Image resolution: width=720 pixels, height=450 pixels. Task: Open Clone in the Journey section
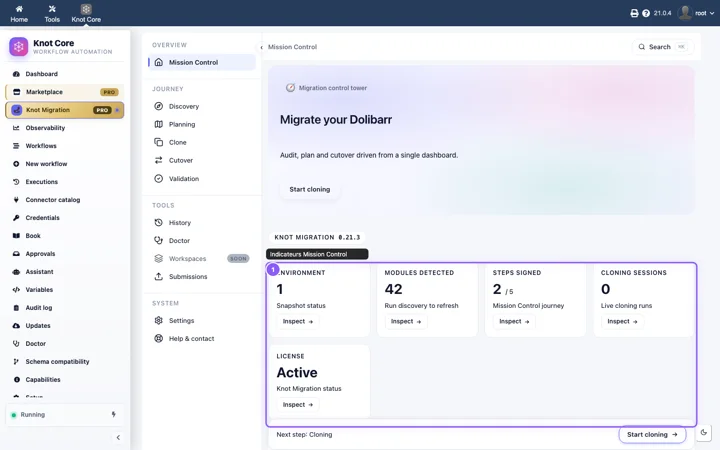pos(202,142)
